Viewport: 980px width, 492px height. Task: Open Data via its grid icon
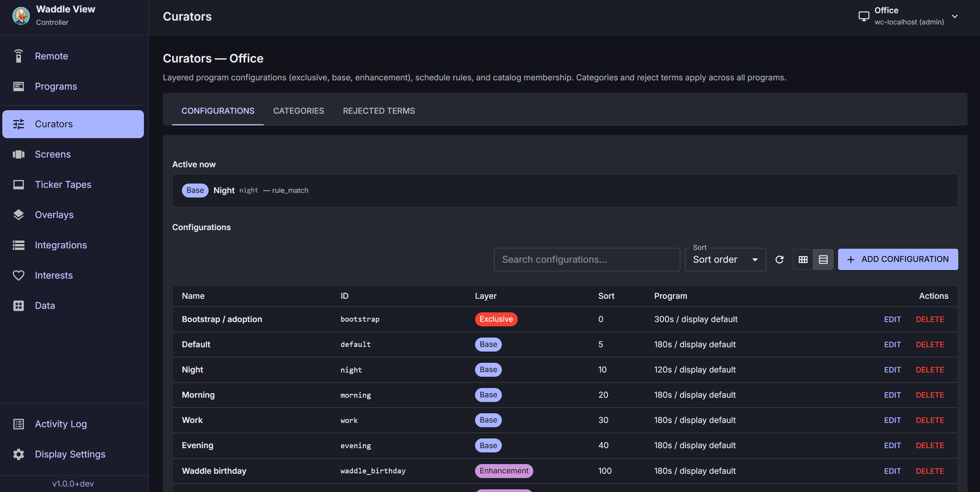point(18,306)
